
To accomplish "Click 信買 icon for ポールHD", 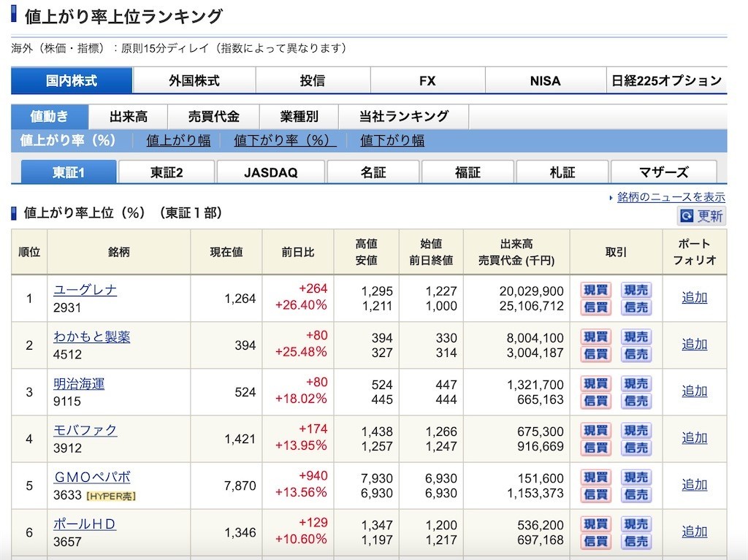I will (x=596, y=541).
